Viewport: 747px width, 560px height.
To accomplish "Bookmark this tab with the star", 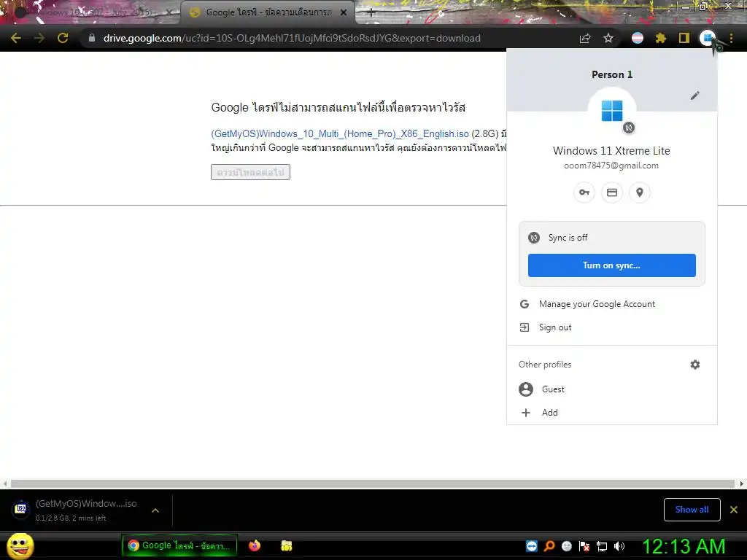I will [608, 38].
